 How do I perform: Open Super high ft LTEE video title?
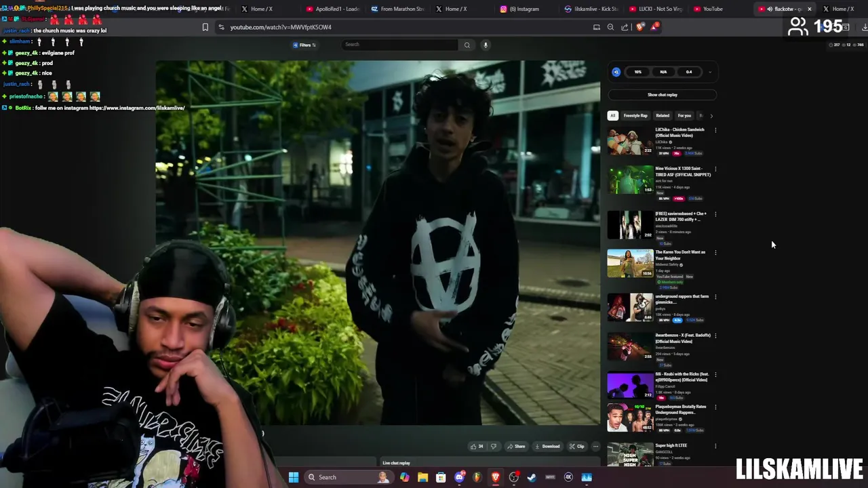[671, 445]
